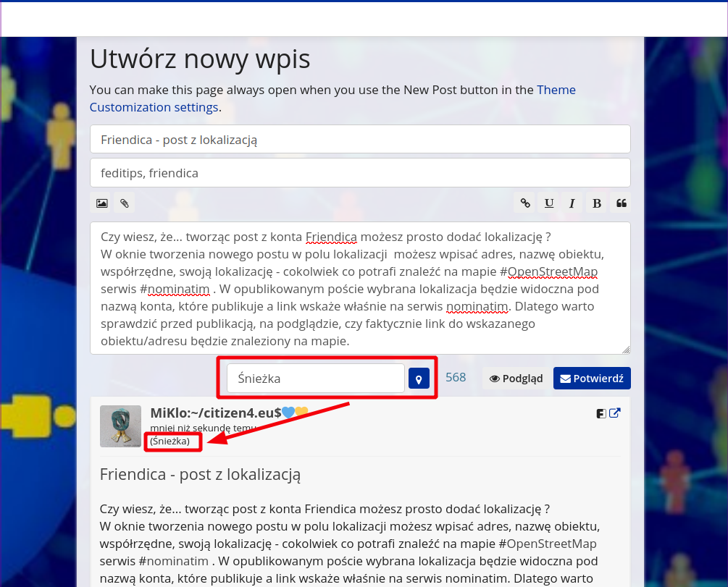Click the author avatar thumbnail

120,426
